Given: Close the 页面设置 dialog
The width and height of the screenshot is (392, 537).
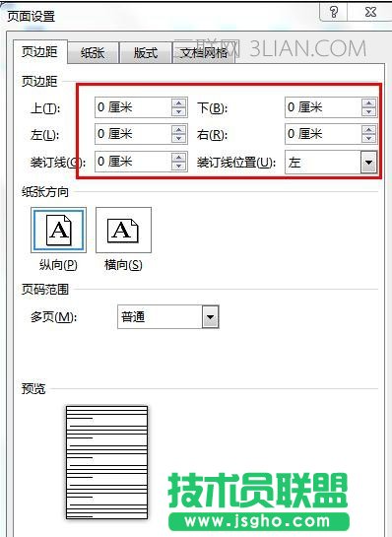Looking at the screenshot, I should pos(370,13).
